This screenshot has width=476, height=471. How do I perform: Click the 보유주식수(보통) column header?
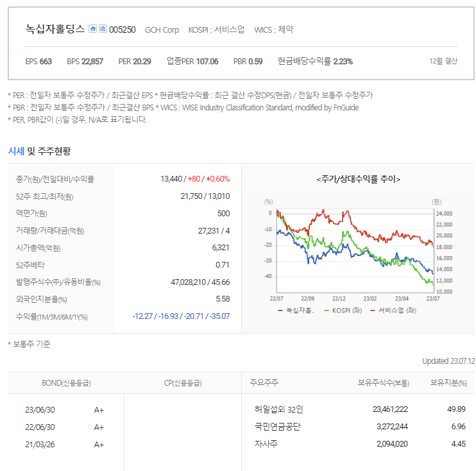point(384,382)
